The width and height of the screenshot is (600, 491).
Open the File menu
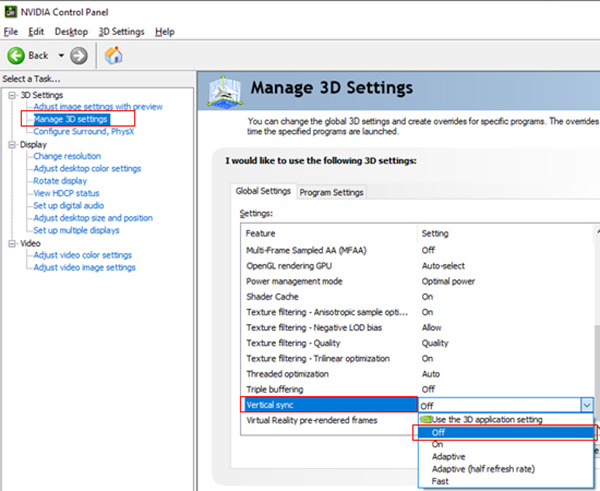11,32
